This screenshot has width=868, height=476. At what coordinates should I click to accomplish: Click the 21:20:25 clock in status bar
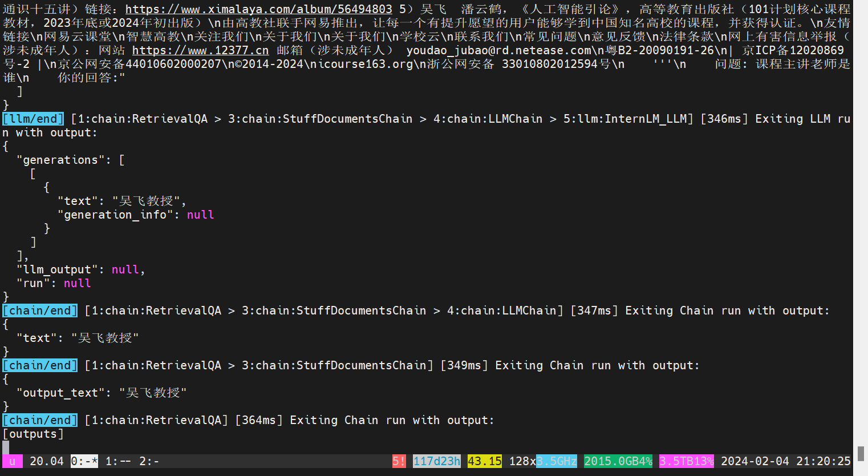(824, 461)
